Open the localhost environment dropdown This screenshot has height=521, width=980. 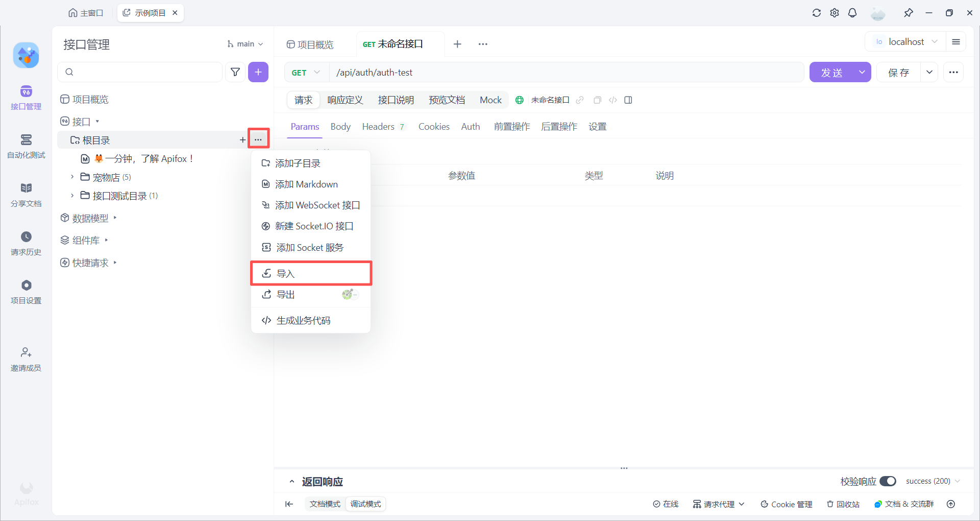[907, 41]
